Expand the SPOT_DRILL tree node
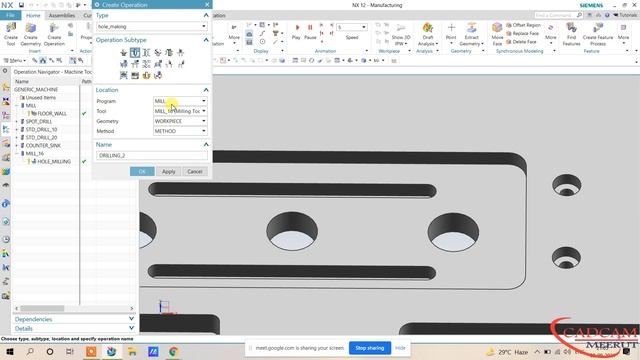 (x=17, y=122)
